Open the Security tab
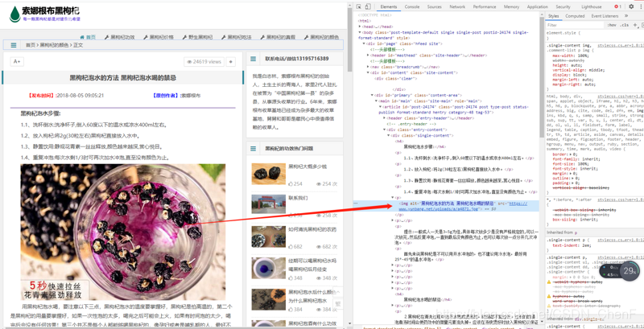Image resolution: width=644 pixels, height=329 pixels. pos(563,6)
